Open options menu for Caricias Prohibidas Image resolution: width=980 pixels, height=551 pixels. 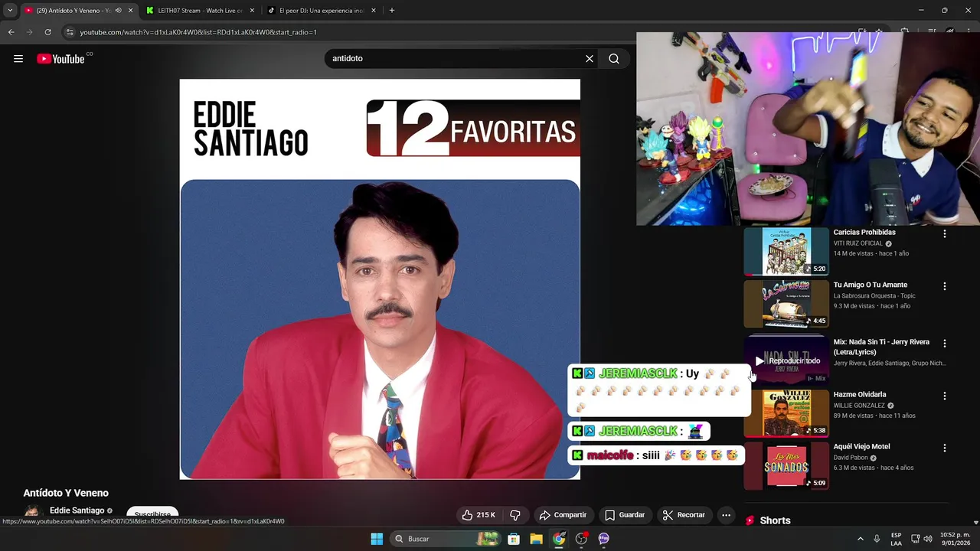tap(944, 233)
